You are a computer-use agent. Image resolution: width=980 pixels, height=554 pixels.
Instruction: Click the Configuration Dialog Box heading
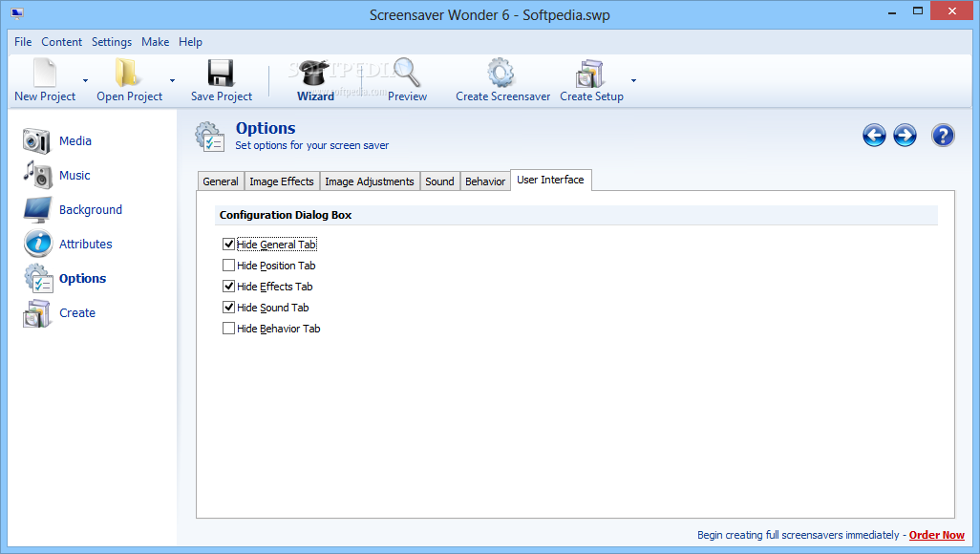click(x=286, y=215)
